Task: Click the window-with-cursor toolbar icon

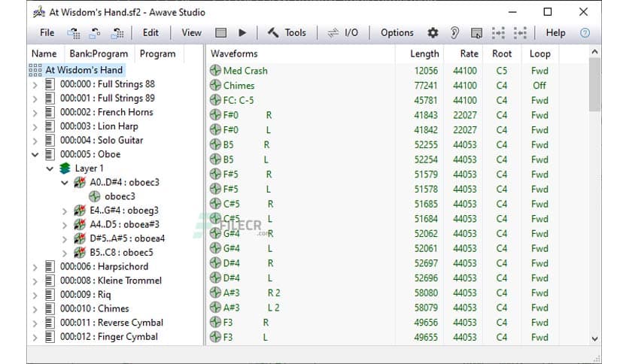Action: [476, 33]
